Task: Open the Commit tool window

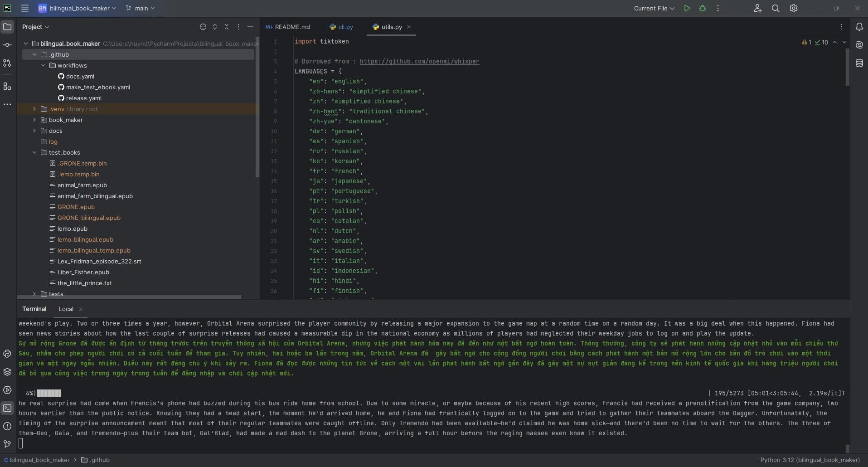Action: pos(7,45)
